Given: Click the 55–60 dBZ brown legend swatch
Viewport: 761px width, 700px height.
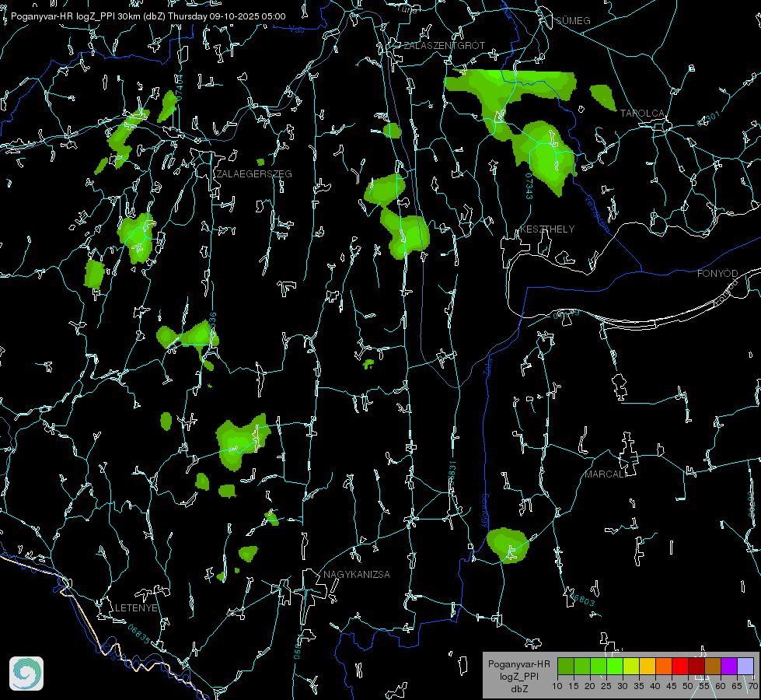Looking at the screenshot, I should tap(713, 666).
